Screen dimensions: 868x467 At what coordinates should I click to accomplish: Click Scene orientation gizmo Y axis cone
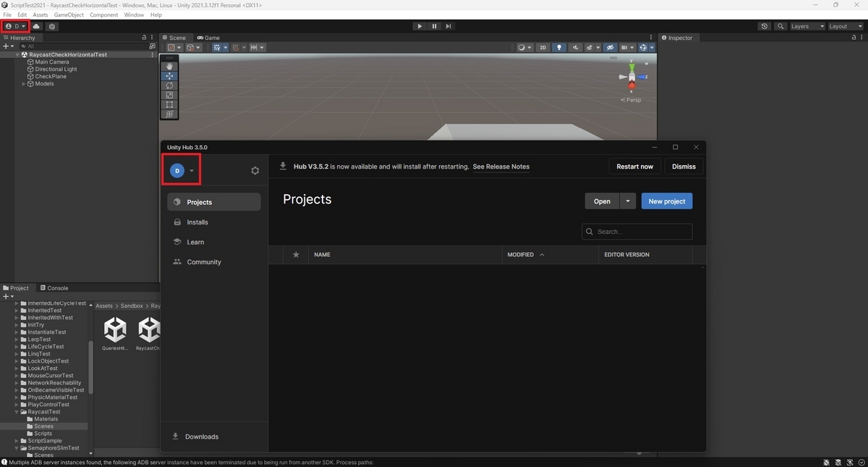pos(631,67)
